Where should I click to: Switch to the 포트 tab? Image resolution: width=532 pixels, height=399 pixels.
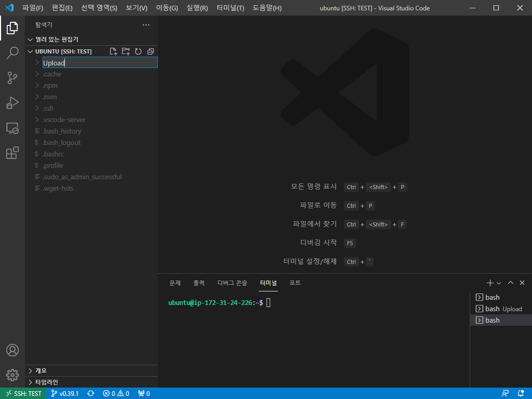tap(295, 283)
